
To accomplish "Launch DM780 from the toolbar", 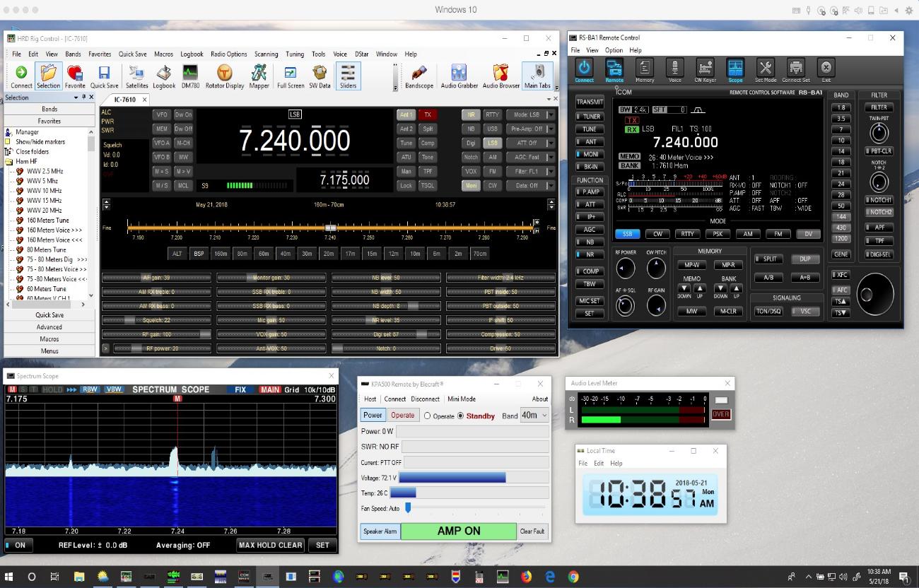I will (x=190, y=76).
